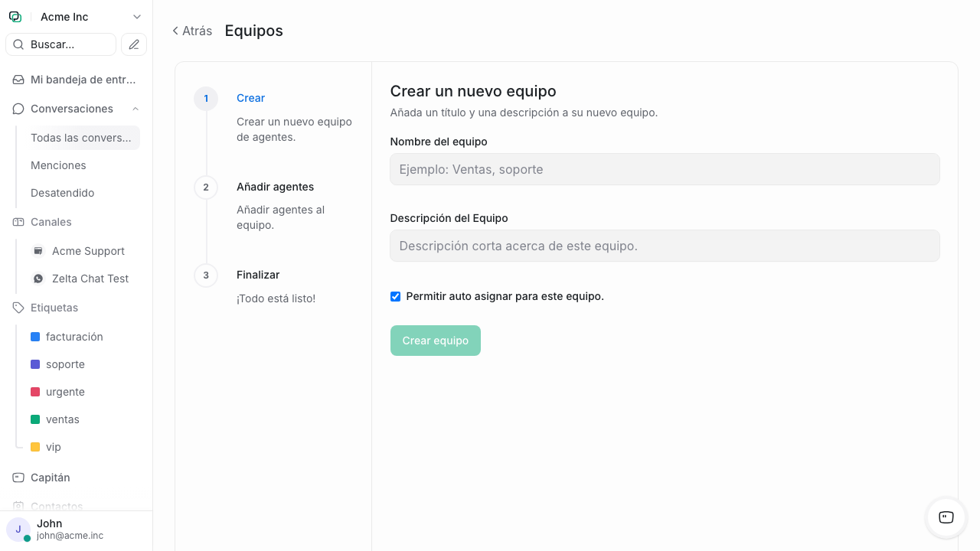This screenshot has width=980, height=551.
Task: Click the Canales section icon
Action: pyautogui.click(x=18, y=222)
